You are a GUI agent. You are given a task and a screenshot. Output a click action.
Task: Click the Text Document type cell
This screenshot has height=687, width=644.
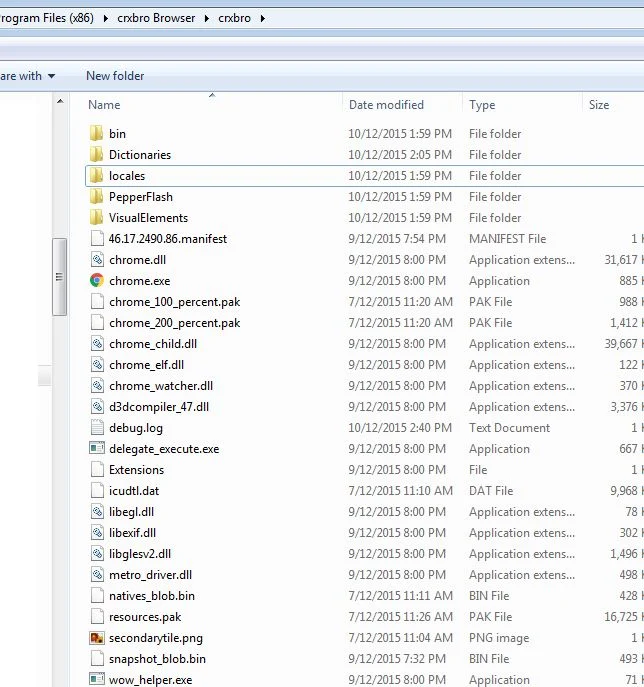click(x=509, y=428)
